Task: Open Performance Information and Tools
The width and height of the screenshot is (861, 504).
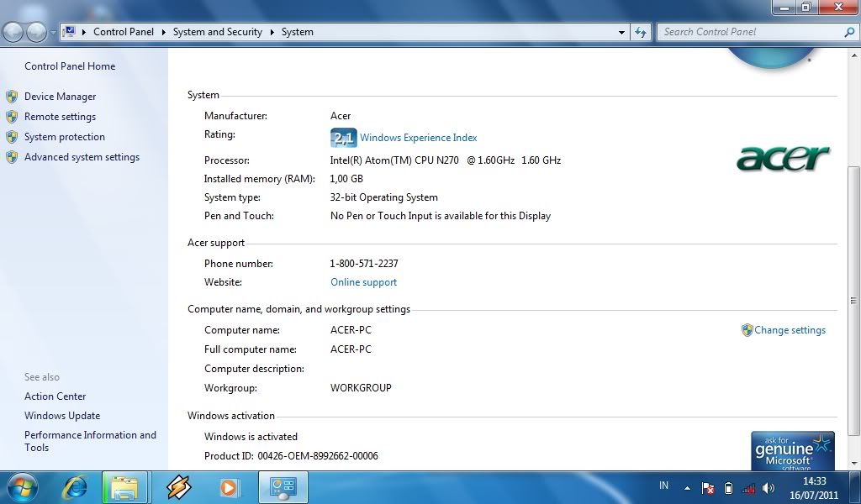Action: tap(90, 442)
